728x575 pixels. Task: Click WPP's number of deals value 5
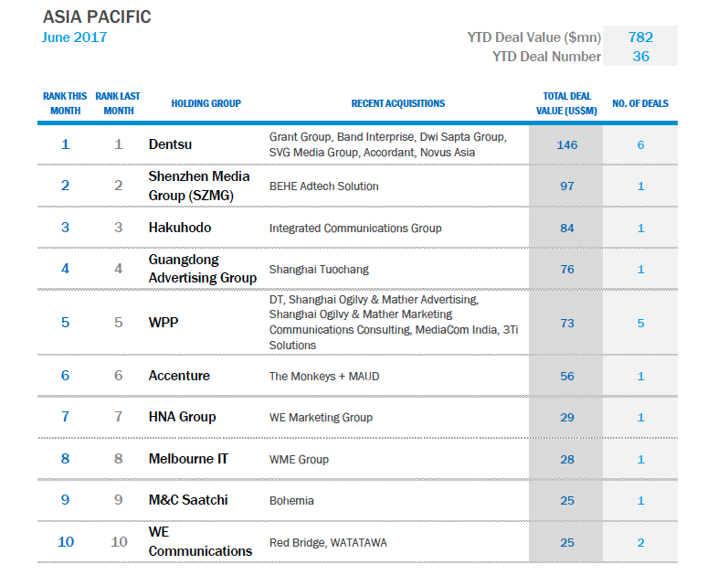tap(640, 323)
